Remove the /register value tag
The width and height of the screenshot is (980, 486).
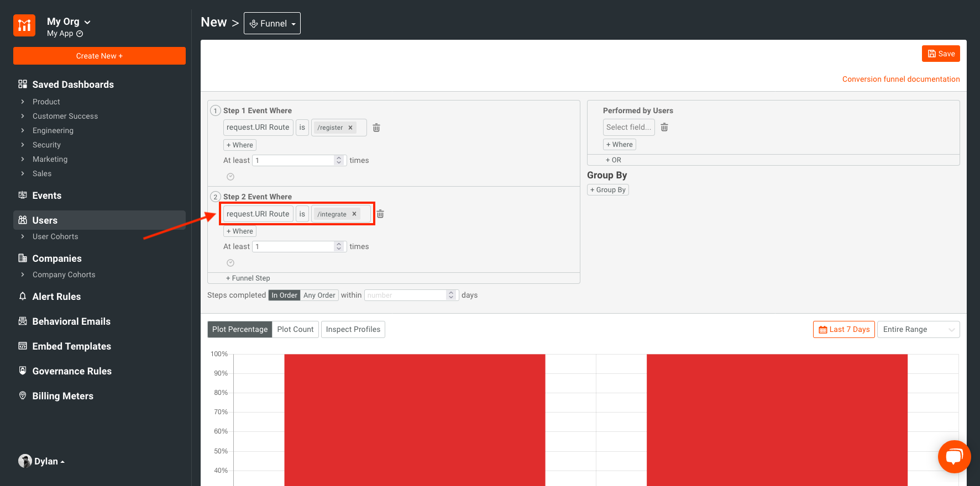coord(350,128)
